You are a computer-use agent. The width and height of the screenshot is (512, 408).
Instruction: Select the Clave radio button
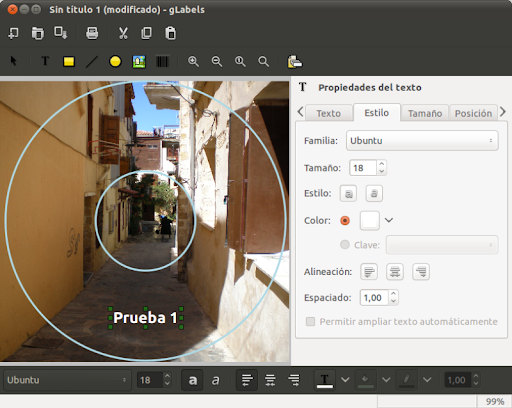pos(345,245)
